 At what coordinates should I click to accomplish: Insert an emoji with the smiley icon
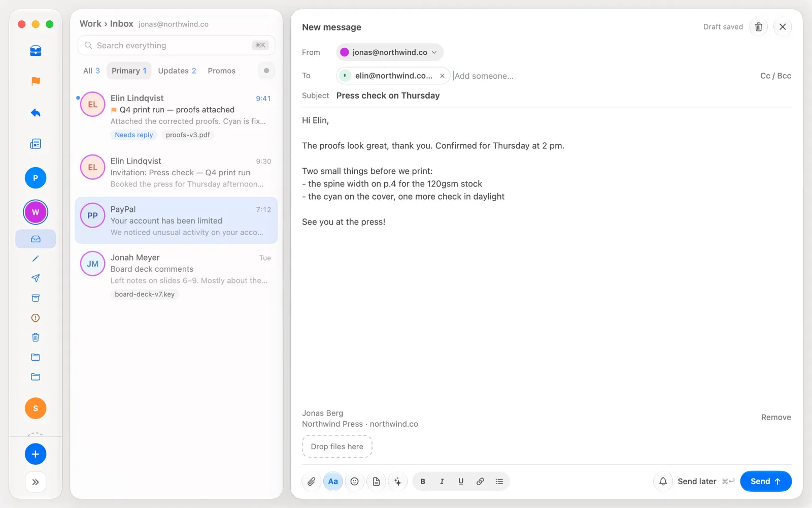[355, 482]
